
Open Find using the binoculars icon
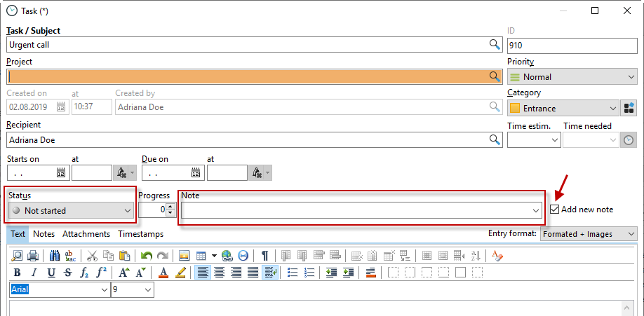55,256
